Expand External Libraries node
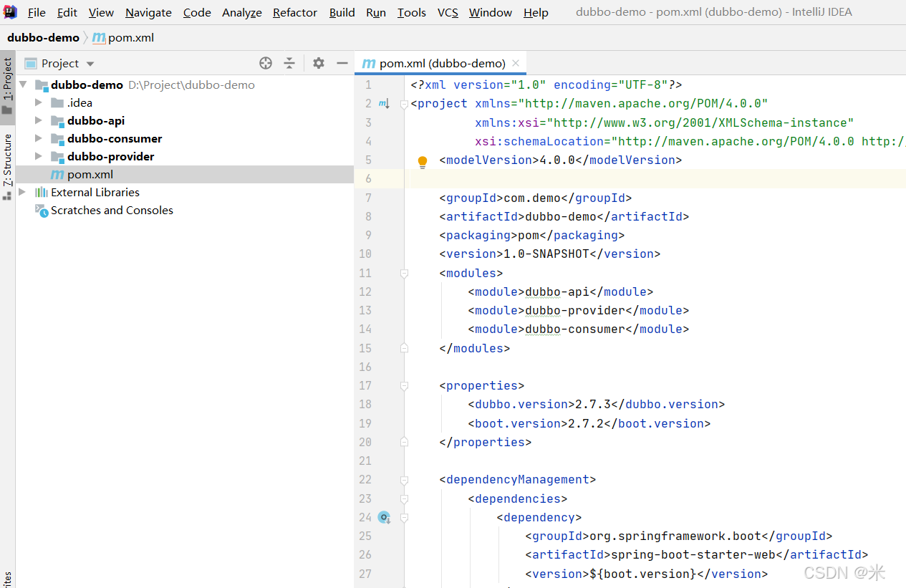906x588 pixels. click(x=23, y=192)
